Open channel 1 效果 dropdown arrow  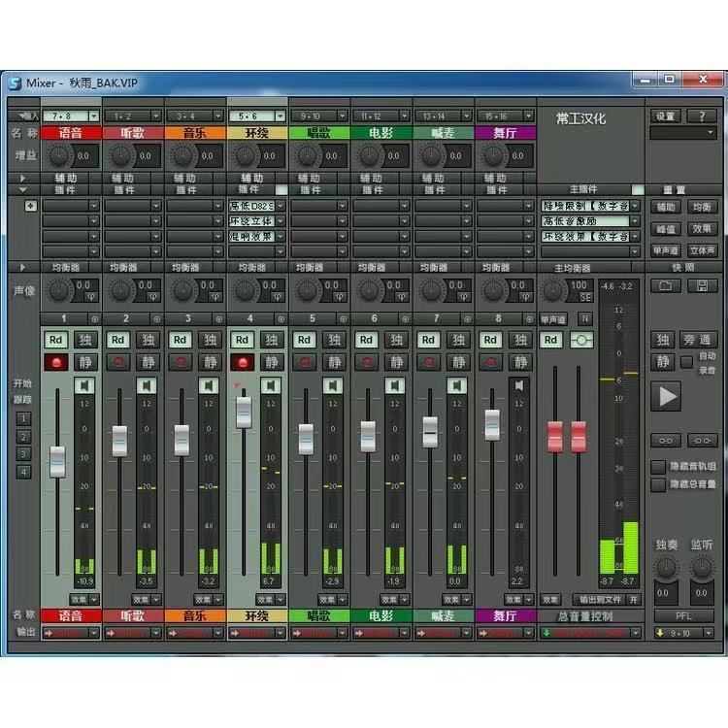point(94,600)
